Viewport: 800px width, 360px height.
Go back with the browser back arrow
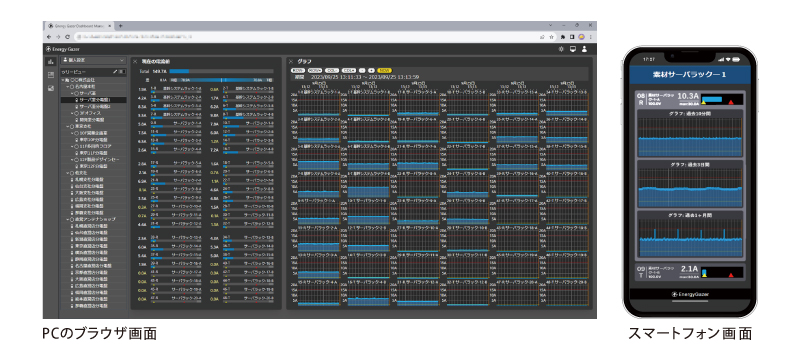click(x=48, y=37)
